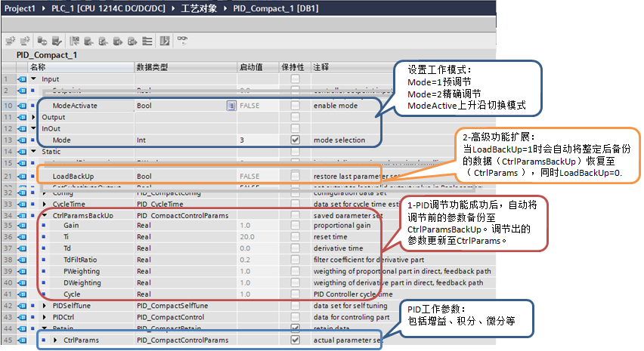Click data type selector icon in ModeActivate row
644x351 pixels.
[231, 106]
